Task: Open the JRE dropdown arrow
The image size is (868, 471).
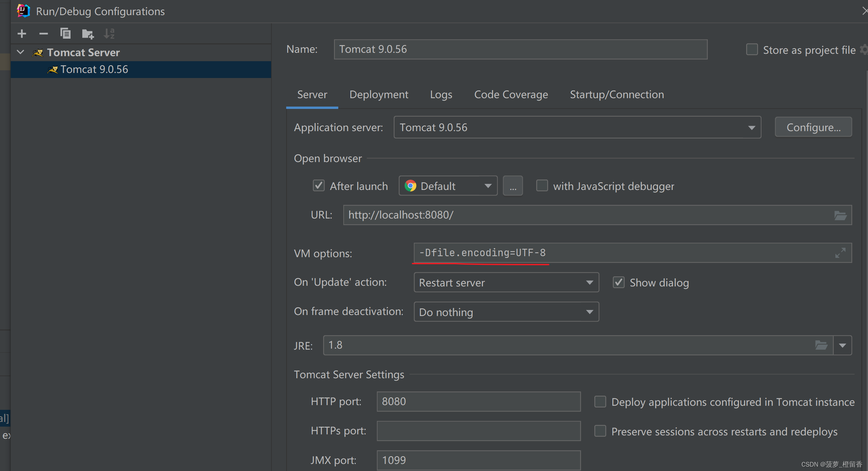Action: point(842,345)
